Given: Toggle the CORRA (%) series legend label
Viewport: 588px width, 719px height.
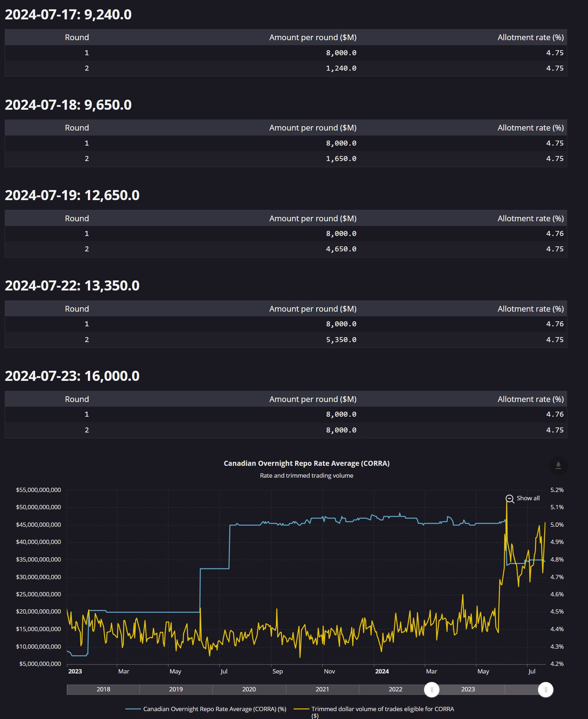Looking at the screenshot, I should (215, 709).
